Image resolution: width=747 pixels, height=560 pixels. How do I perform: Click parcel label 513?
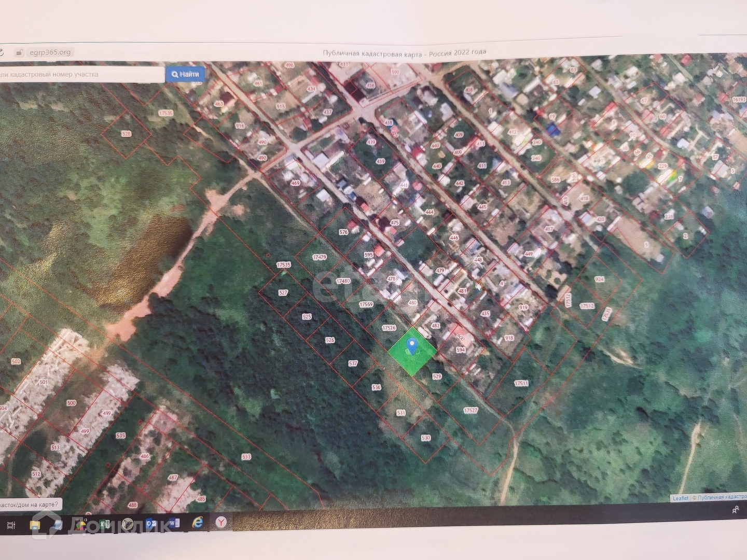56,447
